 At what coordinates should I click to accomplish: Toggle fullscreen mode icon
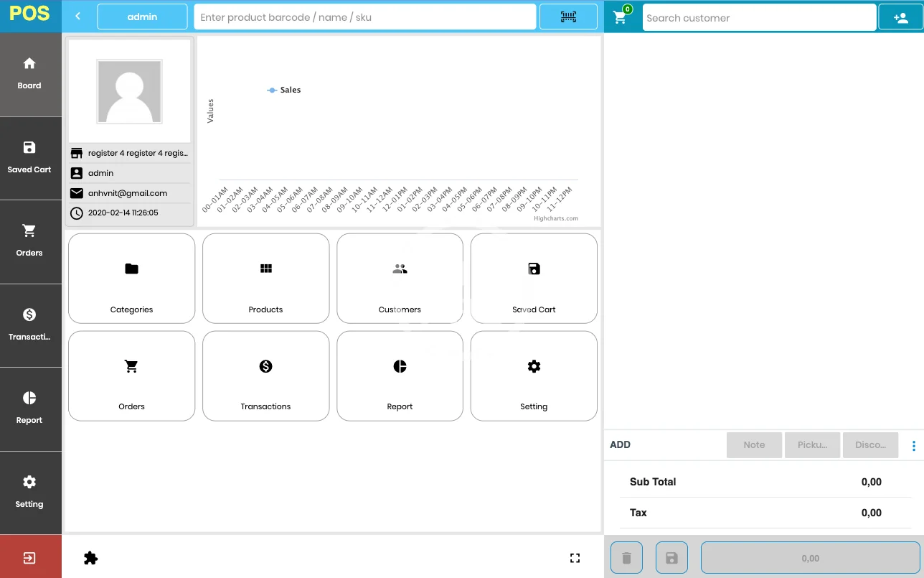(x=575, y=558)
